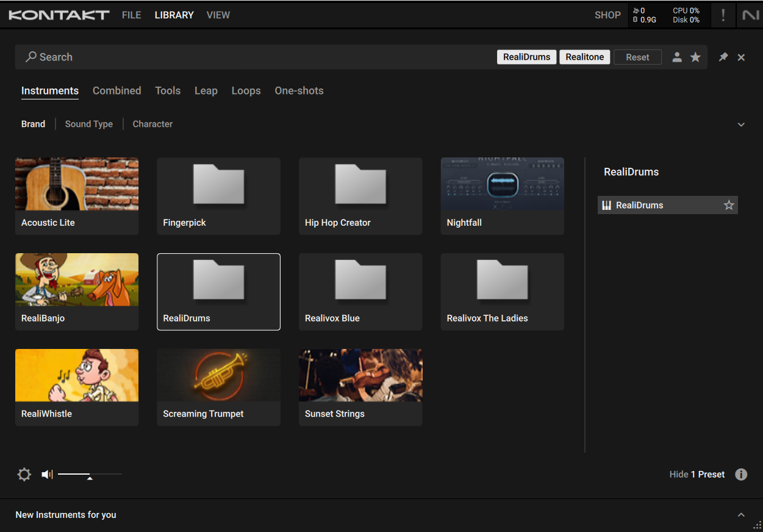Click the Screaming Trumpet label text
763x532 pixels.
pyautogui.click(x=203, y=414)
